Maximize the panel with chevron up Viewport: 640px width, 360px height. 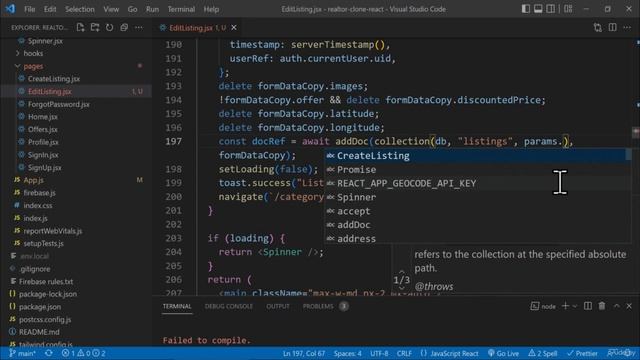(616, 306)
